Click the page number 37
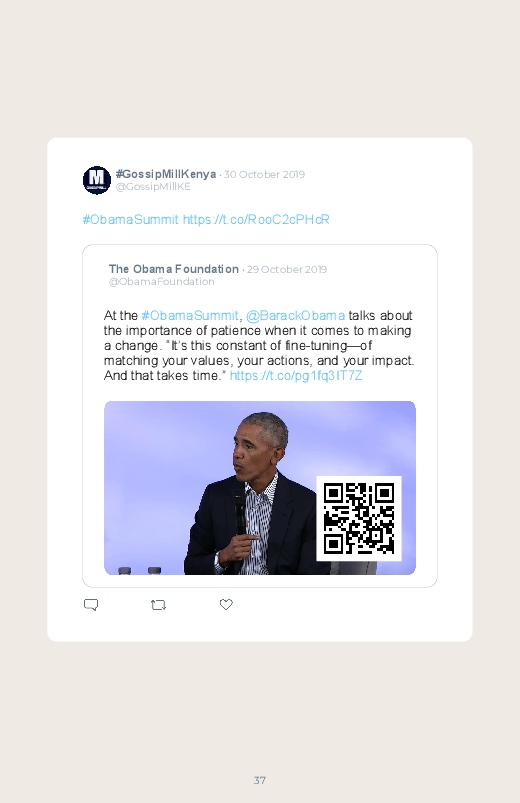 click(x=260, y=780)
